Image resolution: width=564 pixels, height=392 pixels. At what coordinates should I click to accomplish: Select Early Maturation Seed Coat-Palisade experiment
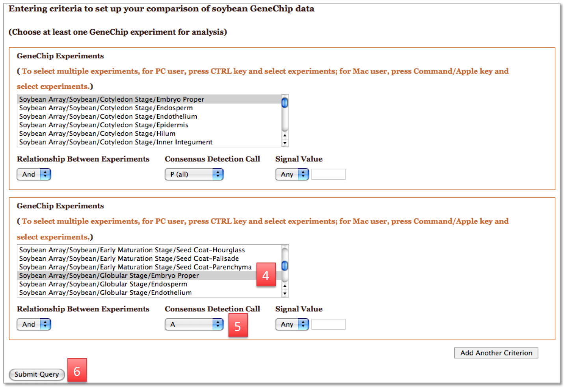(x=150, y=258)
